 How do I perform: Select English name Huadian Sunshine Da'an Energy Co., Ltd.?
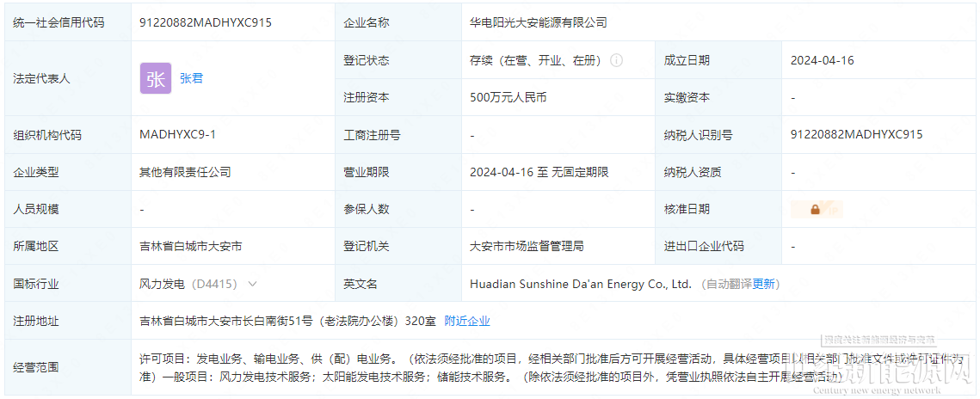point(581,284)
